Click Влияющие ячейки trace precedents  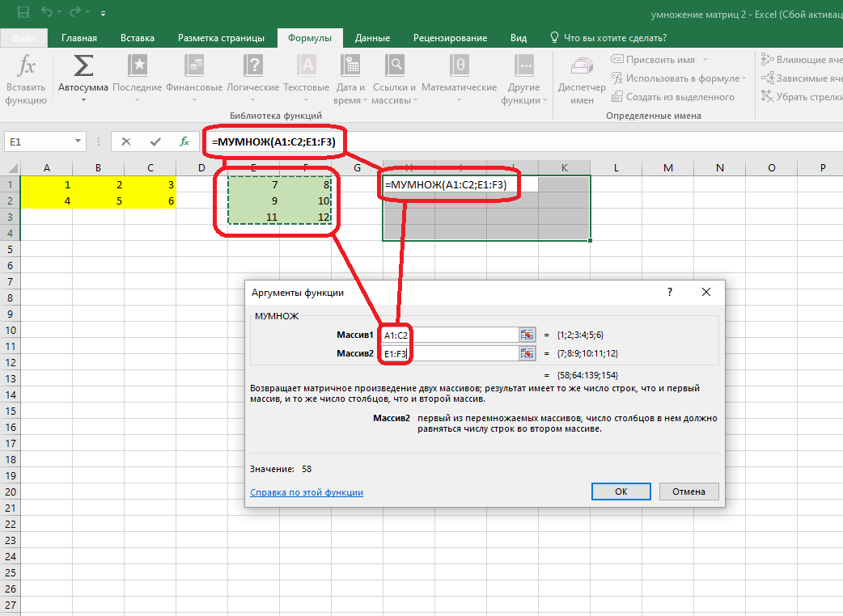tap(802, 60)
